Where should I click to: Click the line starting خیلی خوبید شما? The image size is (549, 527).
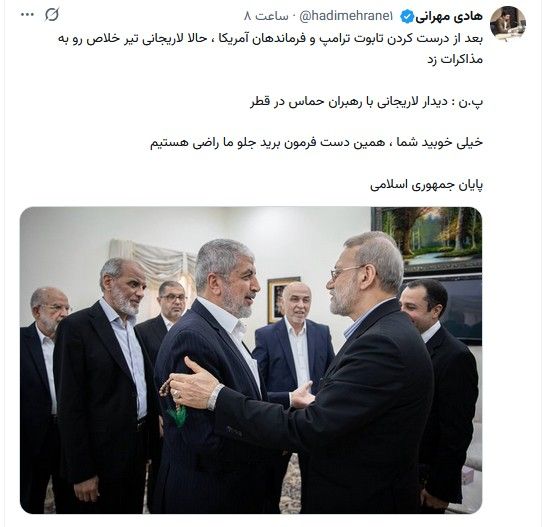click(x=317, y=143)
